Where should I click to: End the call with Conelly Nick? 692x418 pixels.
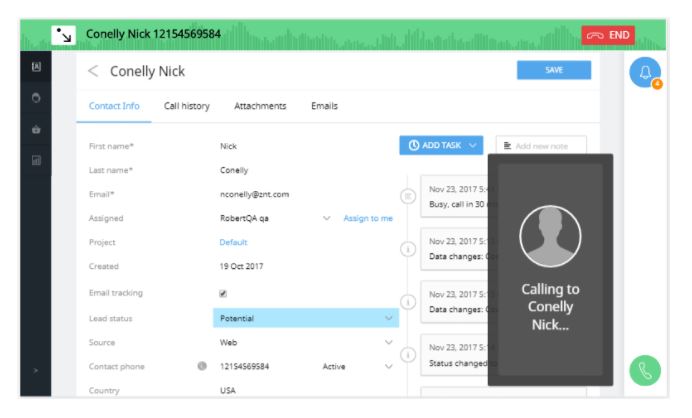tap(608, 35)
